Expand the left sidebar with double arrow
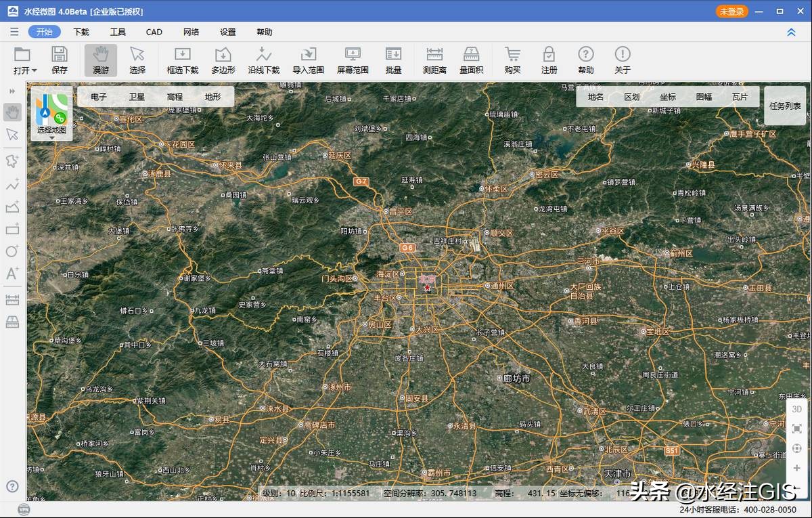 12,91
